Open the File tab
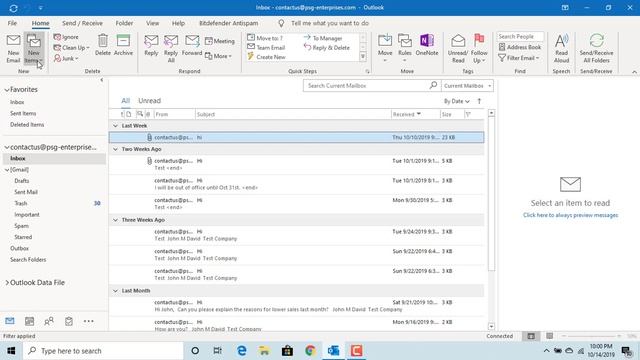640x360 pixels. 12,23
